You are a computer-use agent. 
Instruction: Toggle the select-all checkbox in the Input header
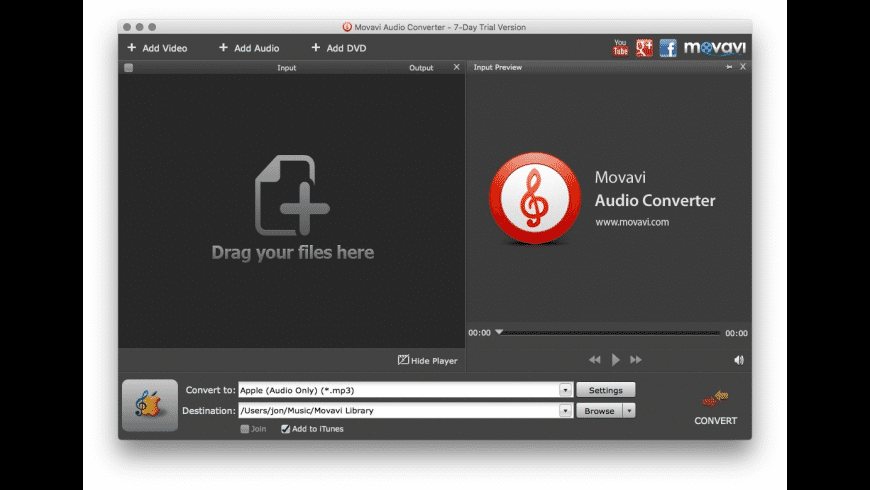[129, 68]
